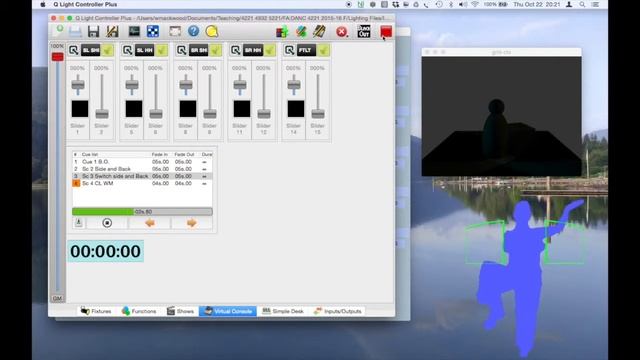Open the DMX monitor icon
The width and height of the screenshot is (640, 360).
[134, 31]
